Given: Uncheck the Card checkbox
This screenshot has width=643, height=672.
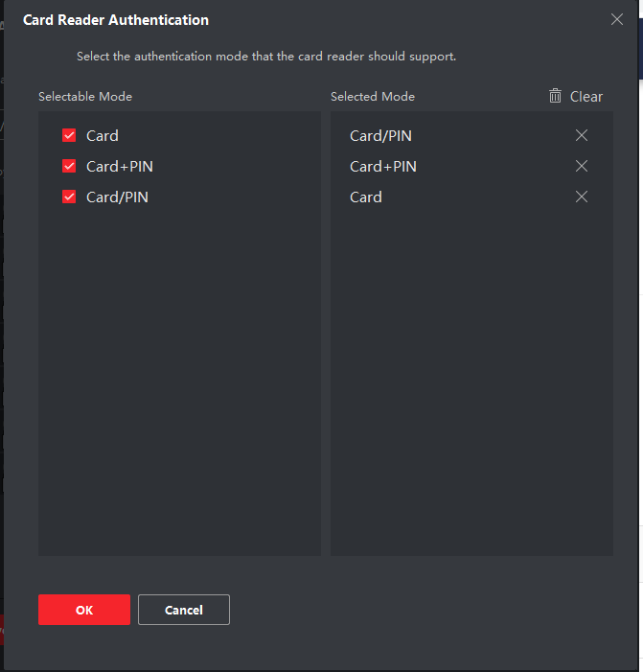Looking at the screenshot, I should coord(69,135).
